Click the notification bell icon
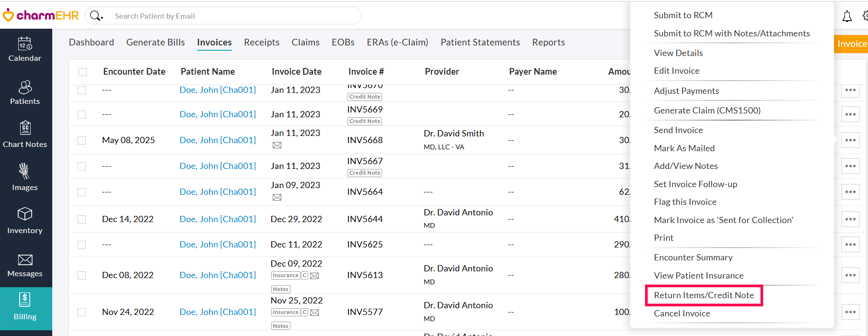This screenshot has height=336, width=868. tap(847, 17)
